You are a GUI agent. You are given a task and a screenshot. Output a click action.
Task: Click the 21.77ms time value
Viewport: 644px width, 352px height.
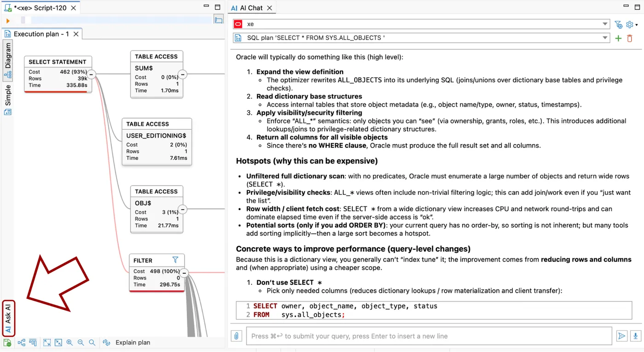(167, 226)
